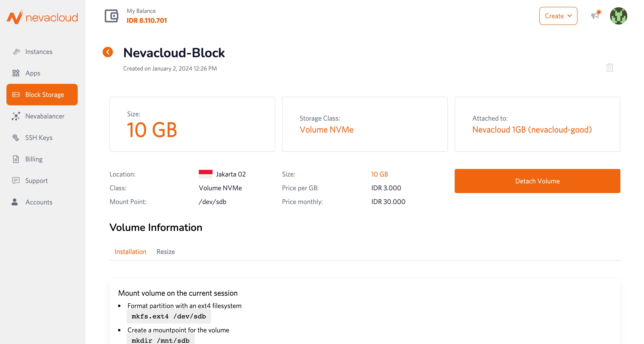Screen dimensions: 644x344
Task: Go to Accounts in sidebar
Action: [39, 202]
